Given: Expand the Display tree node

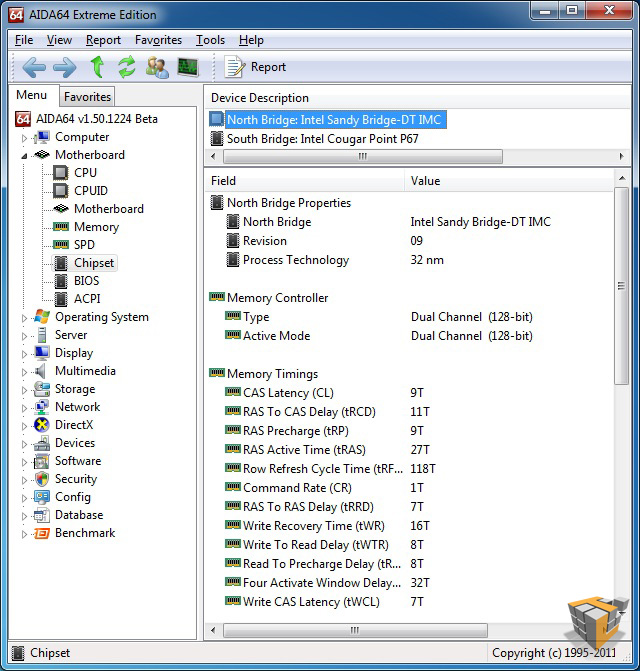Looking at the screenshot, I should pyautogui.click(x=24, y=354).
